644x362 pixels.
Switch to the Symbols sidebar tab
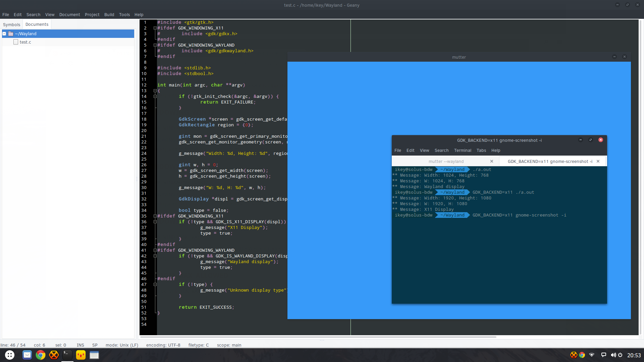(12, 24)
